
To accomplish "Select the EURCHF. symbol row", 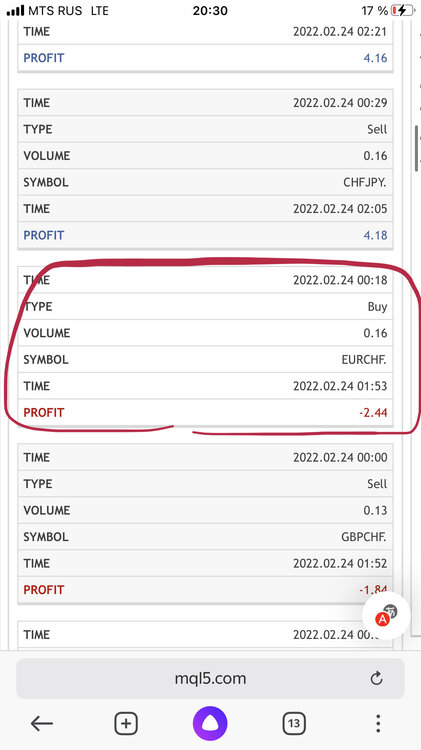I will [205, 360].
